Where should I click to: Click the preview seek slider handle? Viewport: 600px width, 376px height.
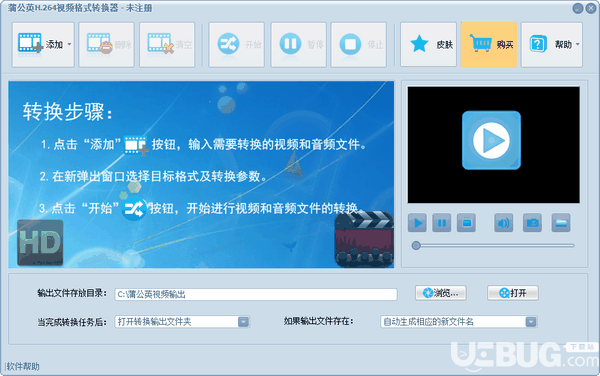[x=416, y=246]
